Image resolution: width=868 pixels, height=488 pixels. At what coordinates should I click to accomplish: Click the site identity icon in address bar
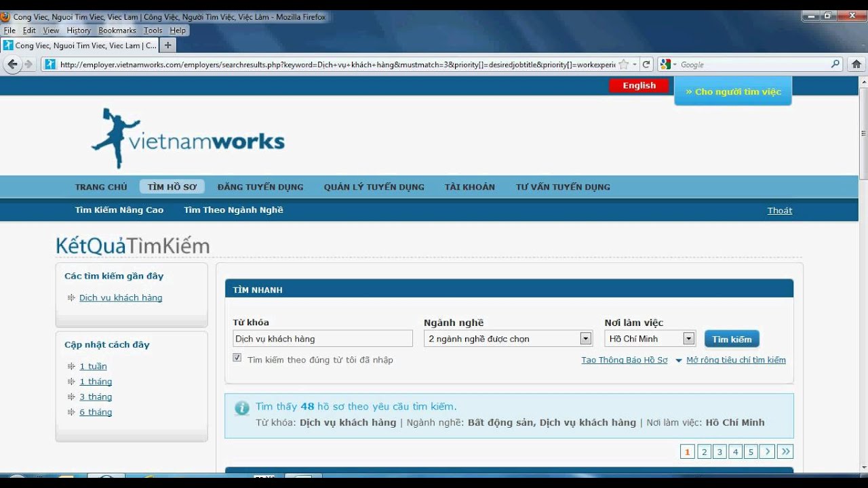point(50,64)
